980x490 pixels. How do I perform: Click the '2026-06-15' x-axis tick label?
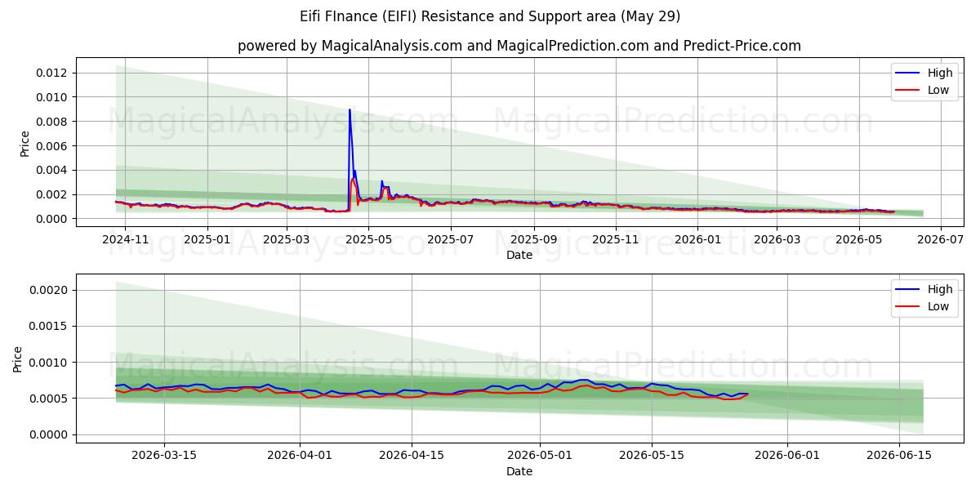[899, 455]
